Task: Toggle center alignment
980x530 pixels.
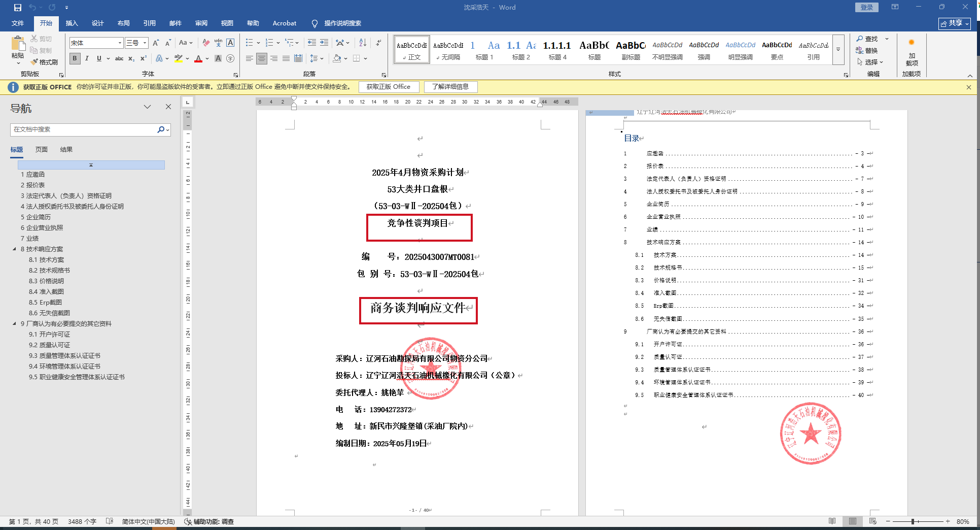Action: click(x=262, y=58)
